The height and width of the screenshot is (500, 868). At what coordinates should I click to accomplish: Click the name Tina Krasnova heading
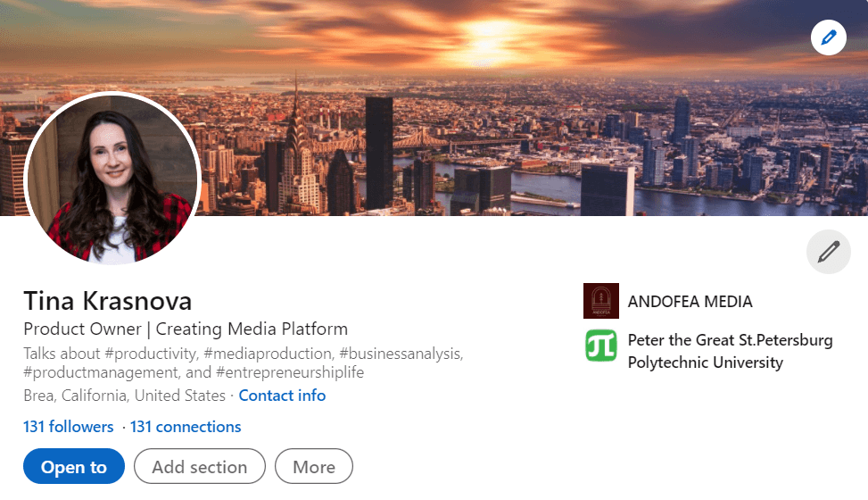point(108,300)
